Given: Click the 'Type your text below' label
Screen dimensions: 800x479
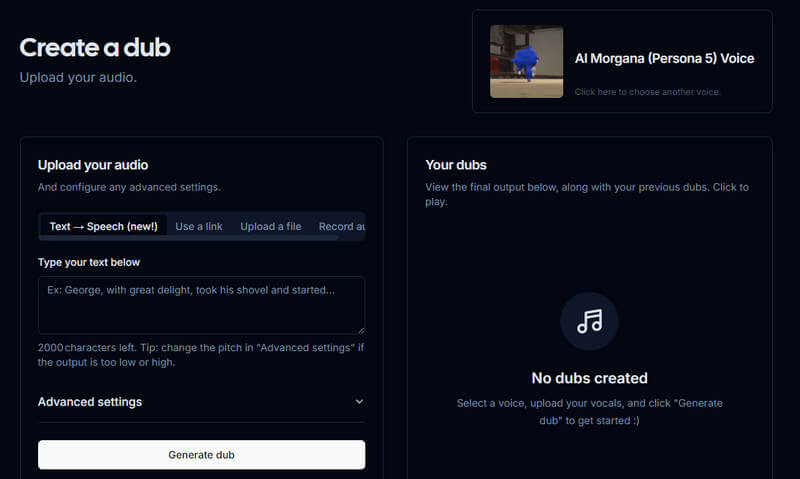Looking at the screenshot, I should tap(89, 262).
